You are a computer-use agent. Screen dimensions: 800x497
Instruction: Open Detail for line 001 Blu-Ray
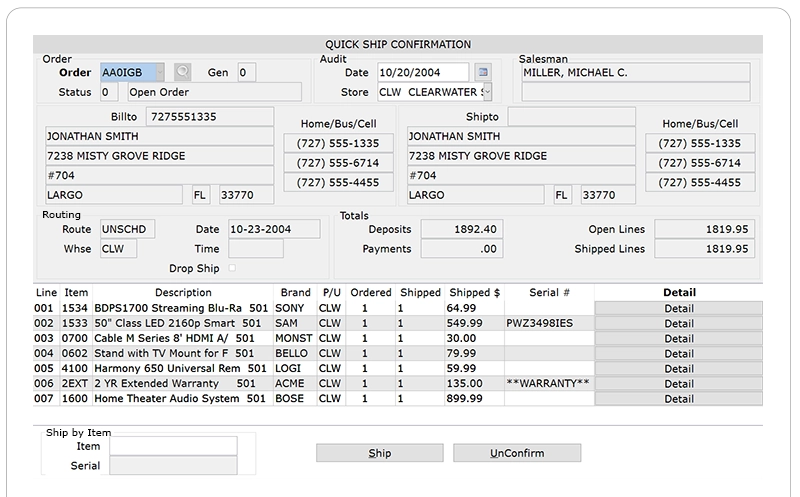coord(678,309)
